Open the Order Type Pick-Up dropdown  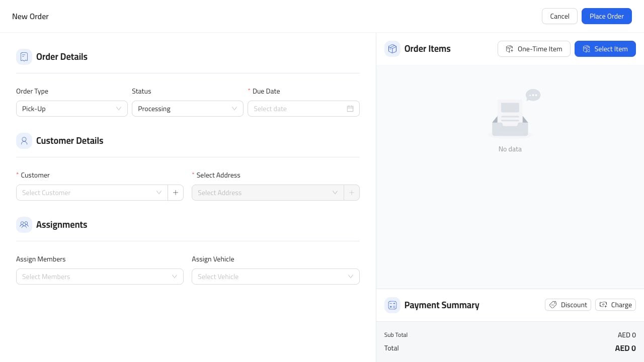click(72, 109)
